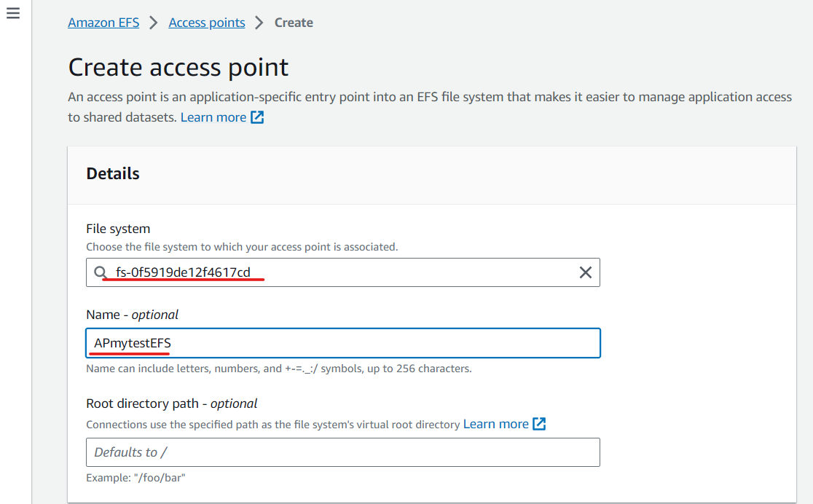This screenshot has width=813, height=504.
Task: Click the Name - optional label
Action: pos(132,315)
